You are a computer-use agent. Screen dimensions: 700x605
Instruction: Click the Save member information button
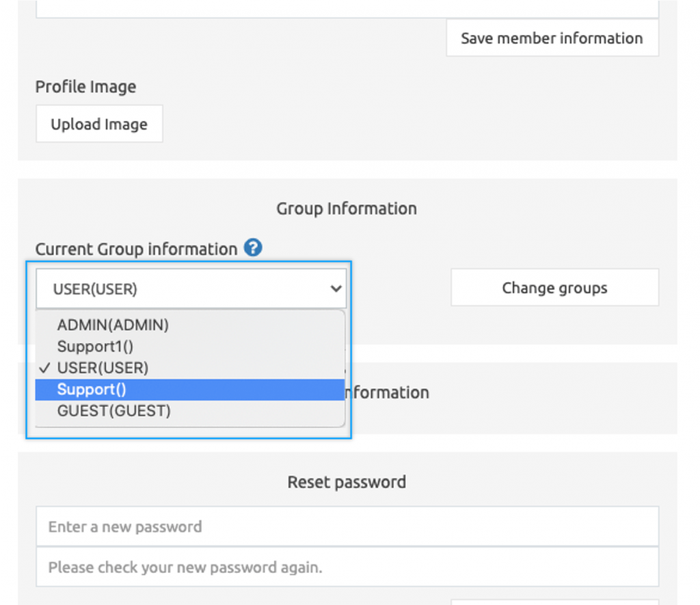(552, 38)
